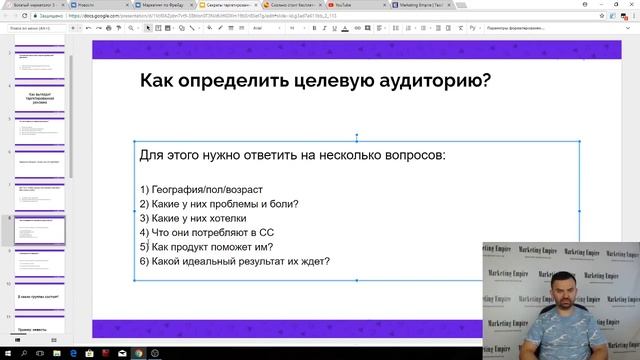Add a comment with the toolbar icon
This screenshot has height=360, width=640.
click(x=368, y=28)
